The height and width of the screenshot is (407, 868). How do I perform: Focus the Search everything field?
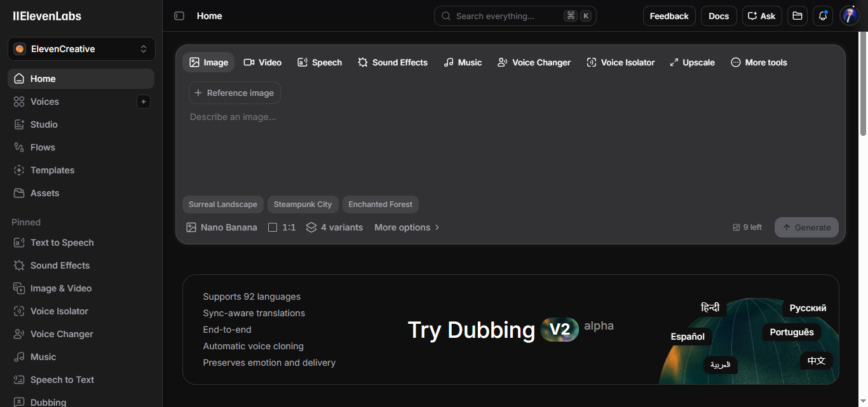pos(515,16)
